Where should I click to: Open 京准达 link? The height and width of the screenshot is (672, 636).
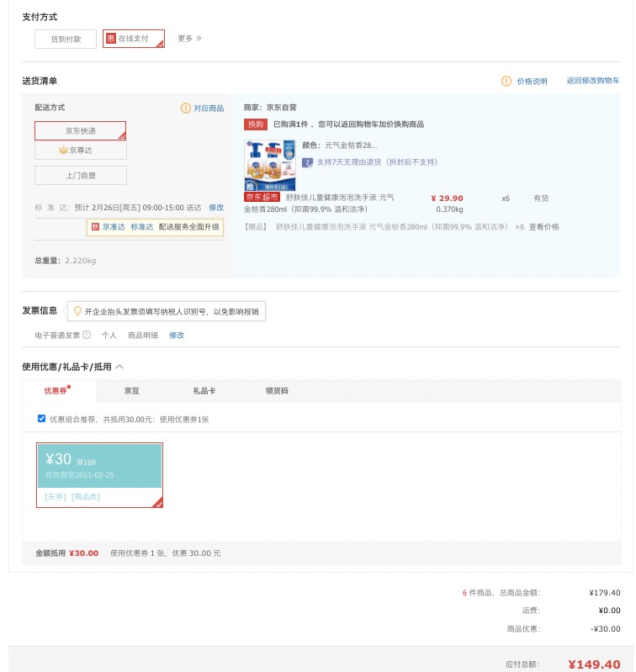click(114, 227)
